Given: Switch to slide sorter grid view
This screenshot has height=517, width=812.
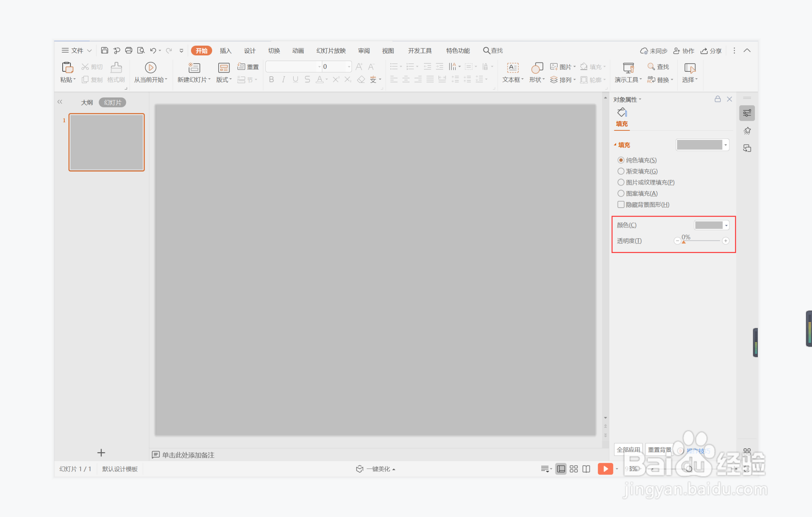Looking at the screenshot, I should (x=573, y=469).
